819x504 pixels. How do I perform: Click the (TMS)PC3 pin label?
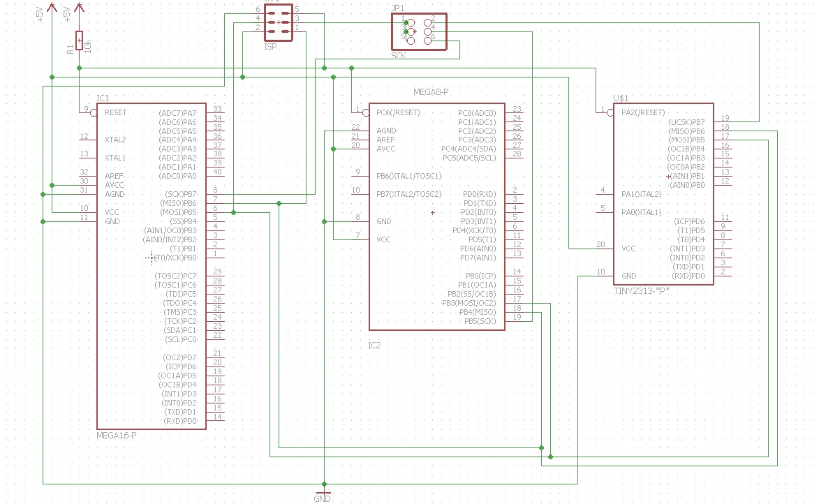[x=180, y=312]
